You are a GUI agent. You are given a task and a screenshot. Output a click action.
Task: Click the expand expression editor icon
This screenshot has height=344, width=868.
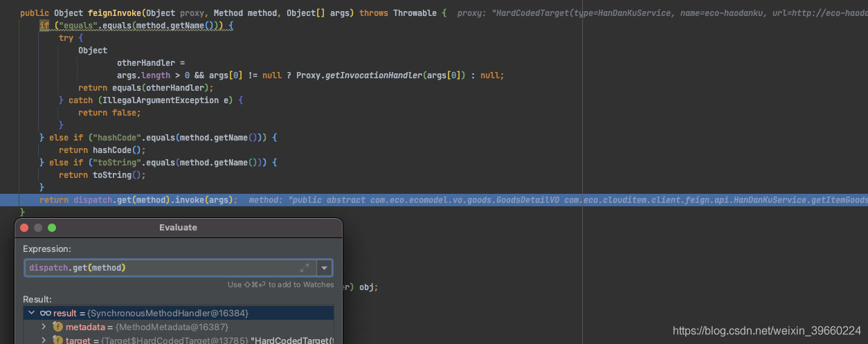[305, 268]
